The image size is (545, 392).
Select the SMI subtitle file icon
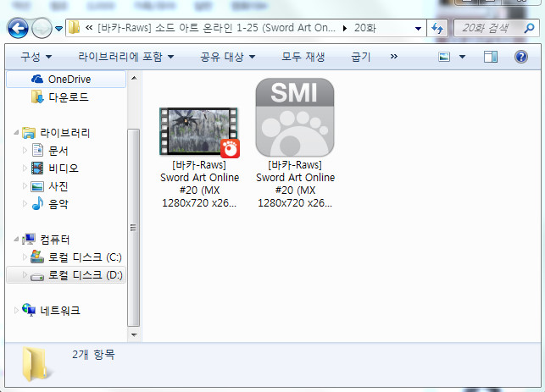coord(295,118)
